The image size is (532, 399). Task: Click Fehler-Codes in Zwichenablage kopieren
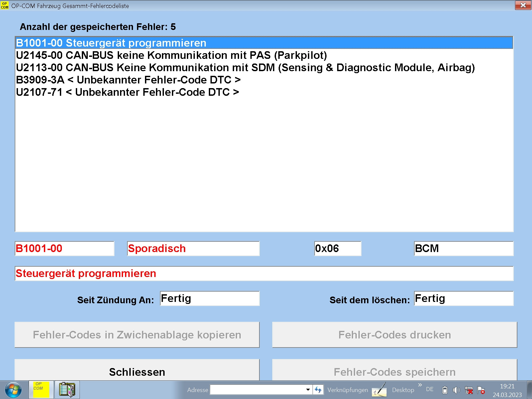(137, 335)
